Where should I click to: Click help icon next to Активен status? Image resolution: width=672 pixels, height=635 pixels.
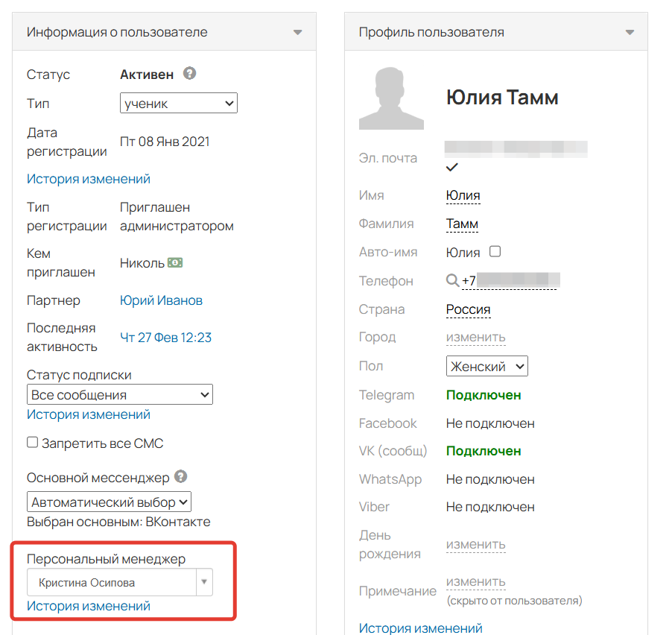(190, 74)
